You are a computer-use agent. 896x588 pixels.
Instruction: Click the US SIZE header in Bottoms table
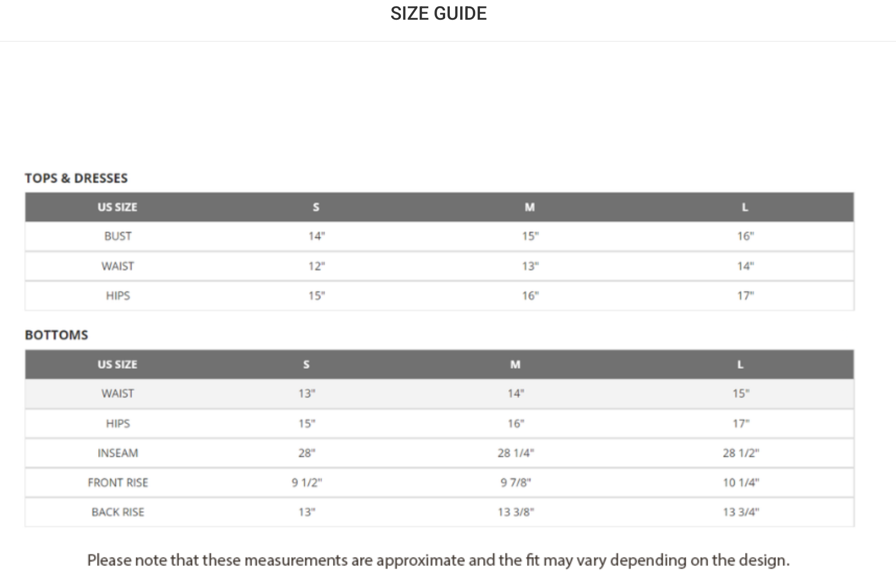[x=117, y=364]
